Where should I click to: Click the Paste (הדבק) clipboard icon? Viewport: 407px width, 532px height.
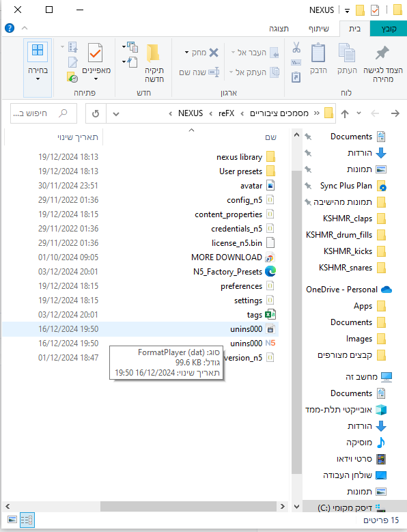coord(318,53)
